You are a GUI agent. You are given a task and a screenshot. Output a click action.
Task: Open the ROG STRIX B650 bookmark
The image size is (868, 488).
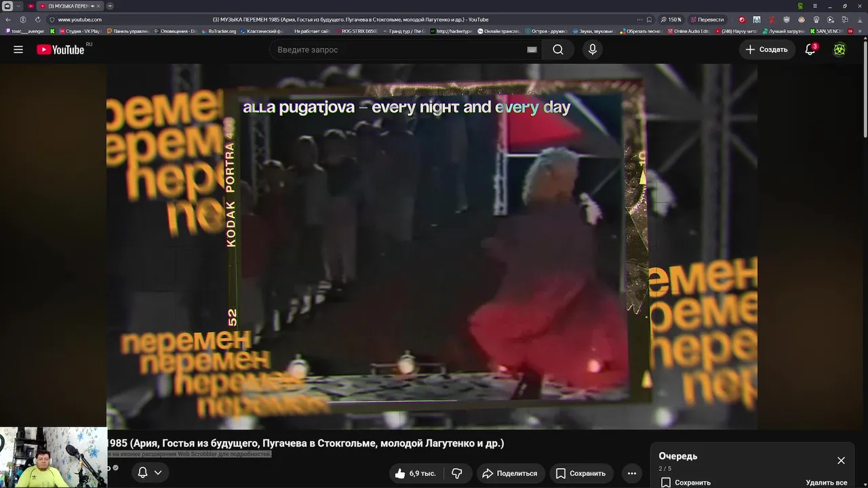[x=355, y=31]
